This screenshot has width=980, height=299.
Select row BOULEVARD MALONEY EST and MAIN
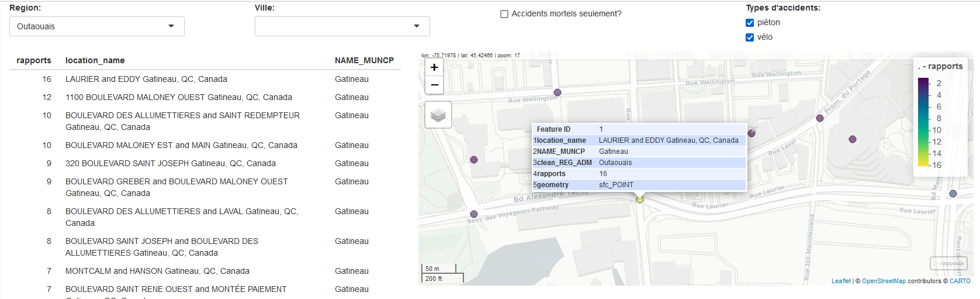(205, 145)
